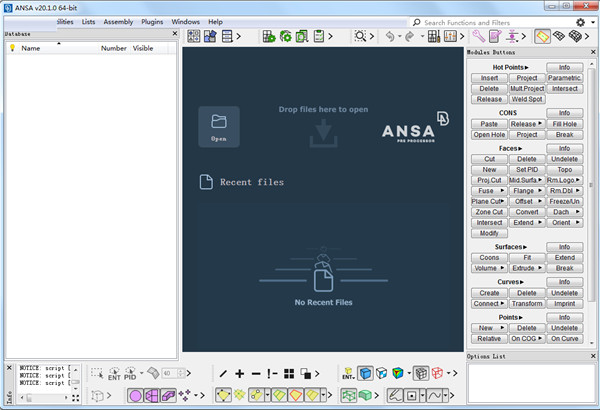Click the green solid block icon

[x=365, y=395]
